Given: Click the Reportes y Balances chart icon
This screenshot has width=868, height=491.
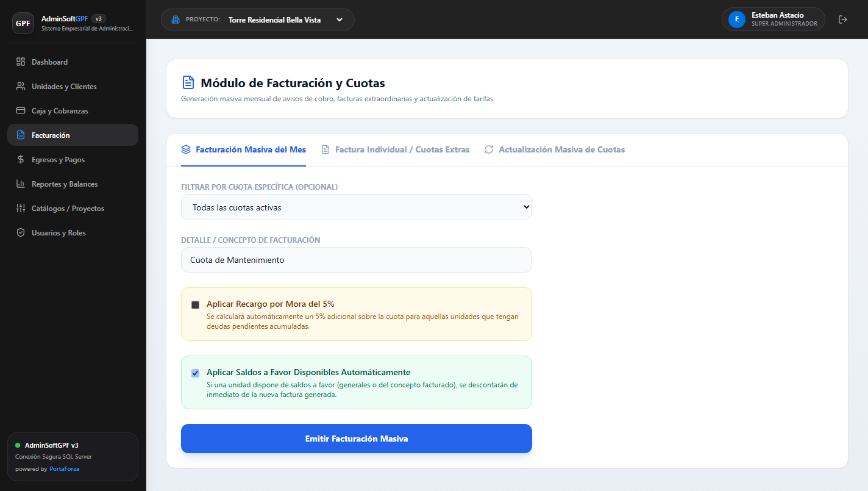Looking at the screenshot, I should (x=21, y=184).
